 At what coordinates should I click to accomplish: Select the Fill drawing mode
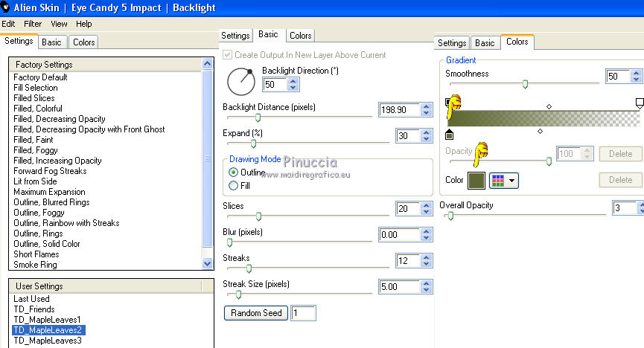coord(233,185)
